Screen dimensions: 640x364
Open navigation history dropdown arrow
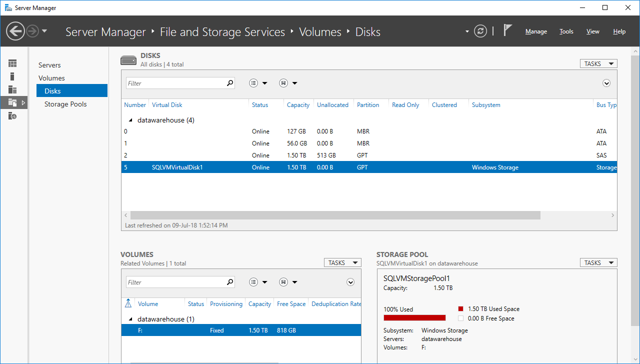(x=44, y=31)
